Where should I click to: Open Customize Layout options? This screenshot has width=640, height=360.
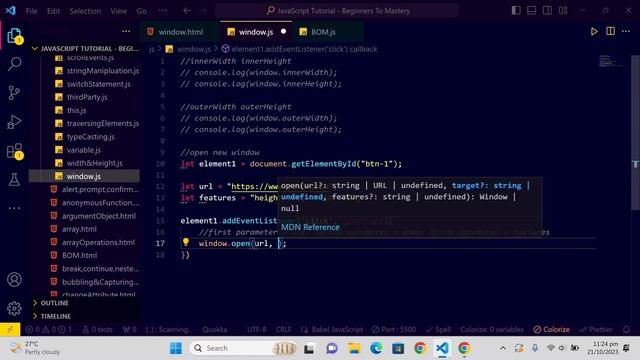click(x=563, y=11)
